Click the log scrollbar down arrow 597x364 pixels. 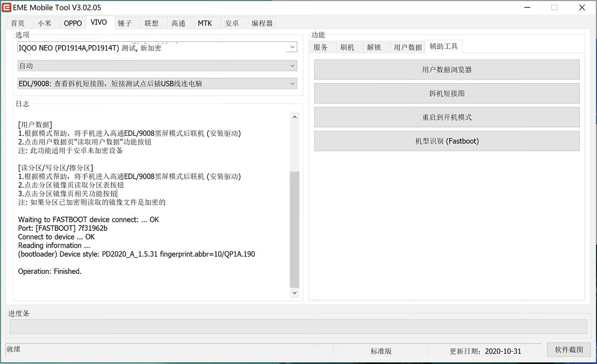[x=294, y=293]
